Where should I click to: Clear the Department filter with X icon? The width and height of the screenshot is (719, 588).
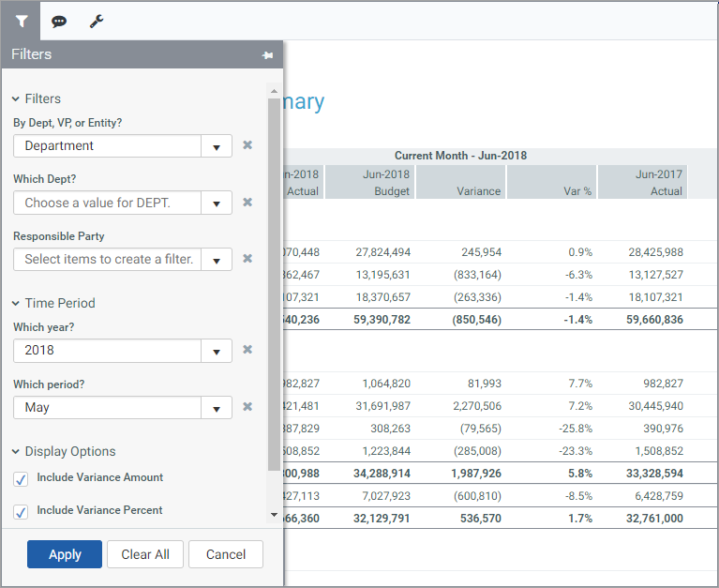tap(247, 145)
